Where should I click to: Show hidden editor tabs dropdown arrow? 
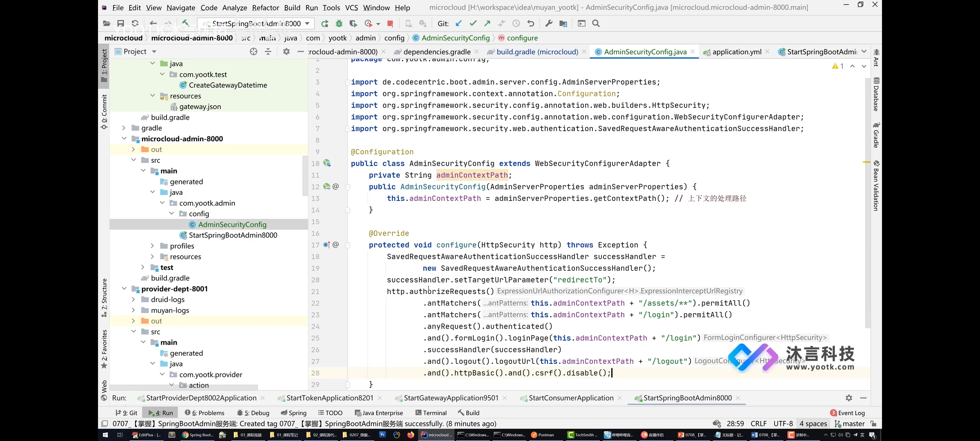864,51
